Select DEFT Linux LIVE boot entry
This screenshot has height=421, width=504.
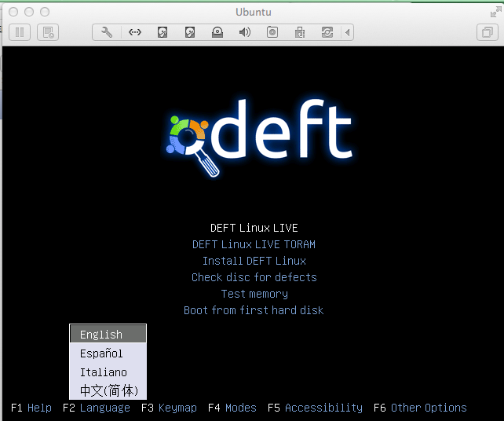[254, 228]
